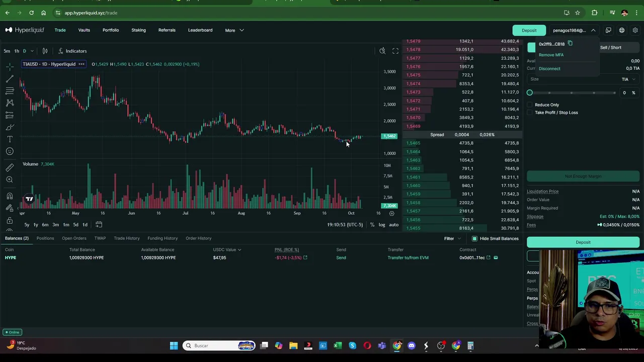Select the brush drawing tool

point(10,127)
